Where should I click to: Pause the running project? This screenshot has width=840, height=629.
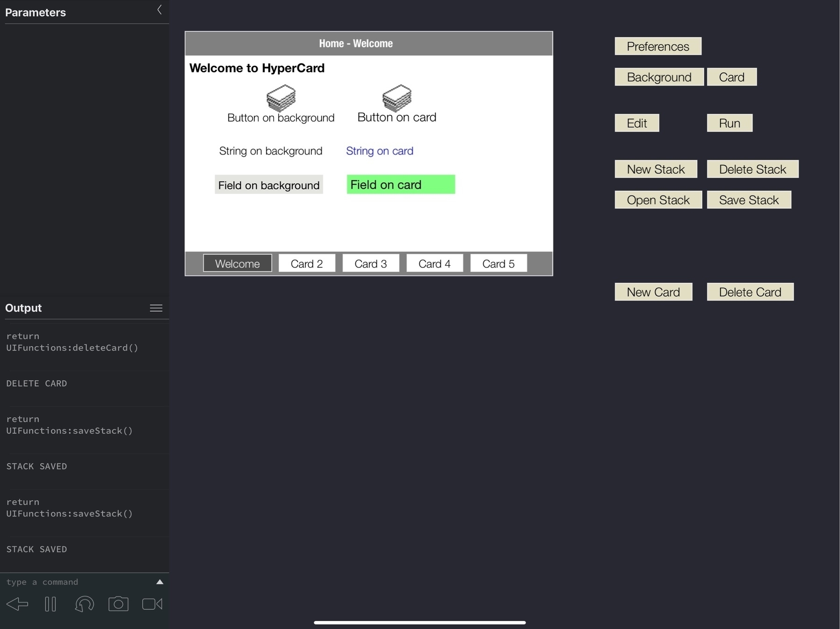(50, 604)
